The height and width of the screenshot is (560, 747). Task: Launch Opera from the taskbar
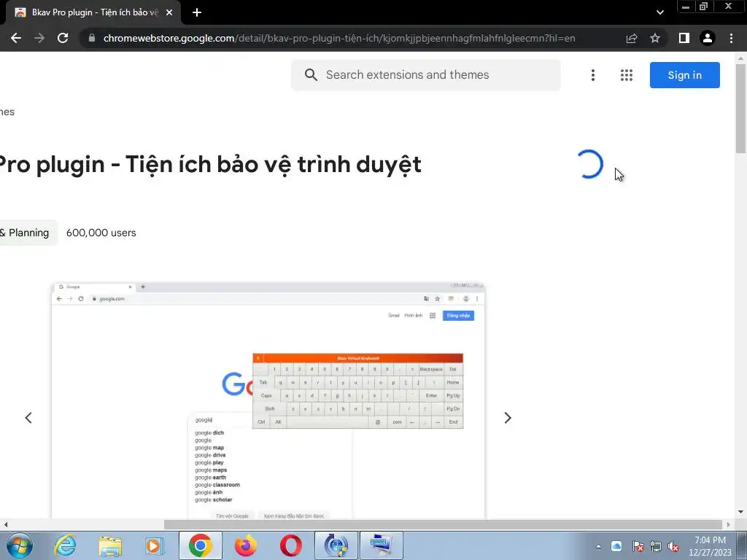(x=290, y=545)
